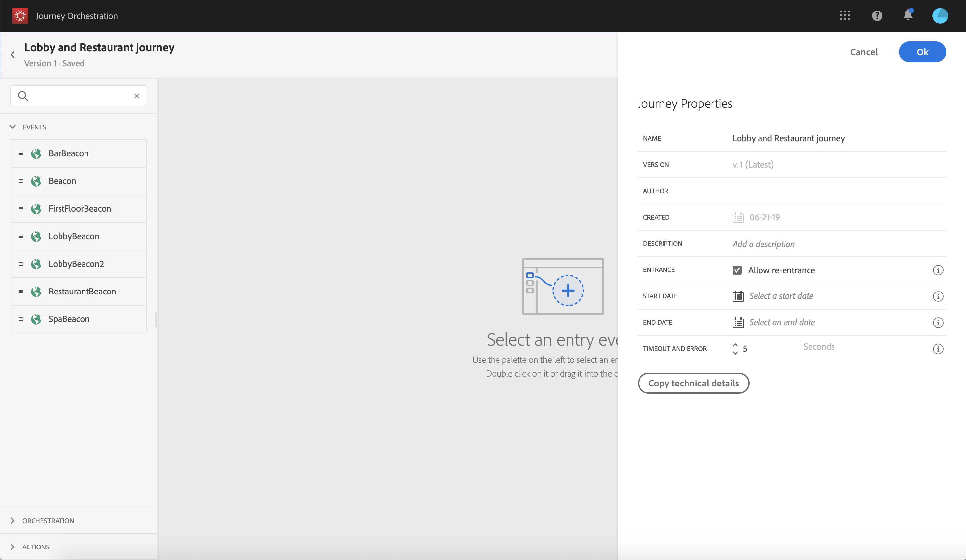Expand the Orchestration section
Viewport: 966px width, 560px height.
pos(12,520)
